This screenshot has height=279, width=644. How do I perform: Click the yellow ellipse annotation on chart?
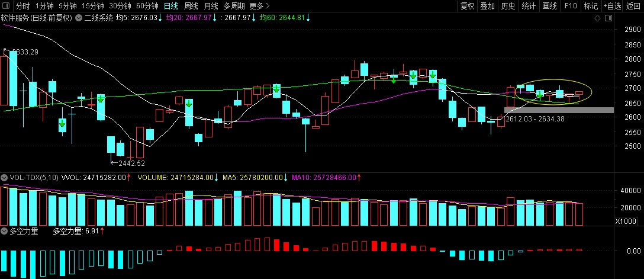click(x=553, y=80)
